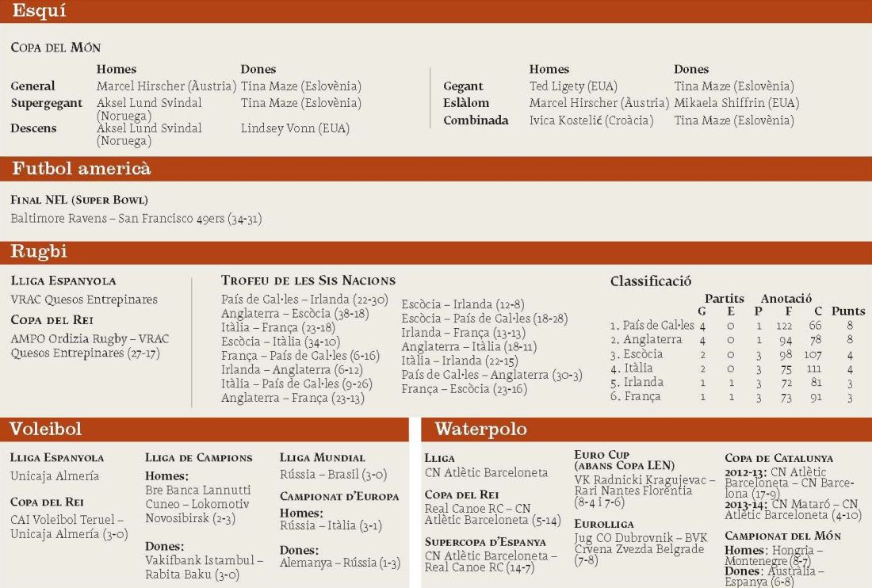Click '1. País de Gal·les' in the classification

[x=652, y=326]
